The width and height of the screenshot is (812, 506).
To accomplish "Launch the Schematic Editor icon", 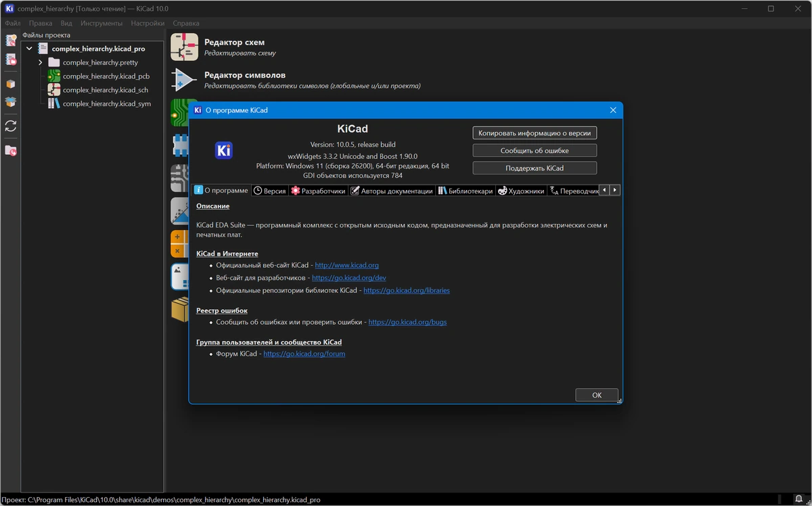I will click(184, 47).
